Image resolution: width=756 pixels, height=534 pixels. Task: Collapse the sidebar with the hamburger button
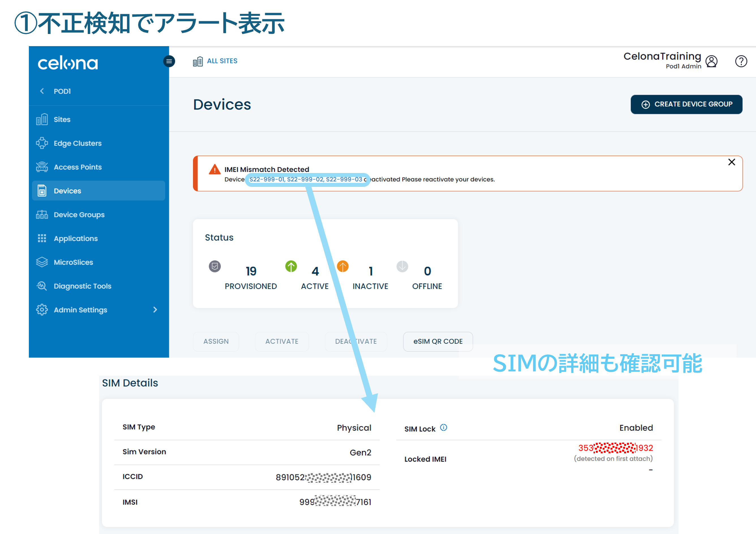pos(169,61)
